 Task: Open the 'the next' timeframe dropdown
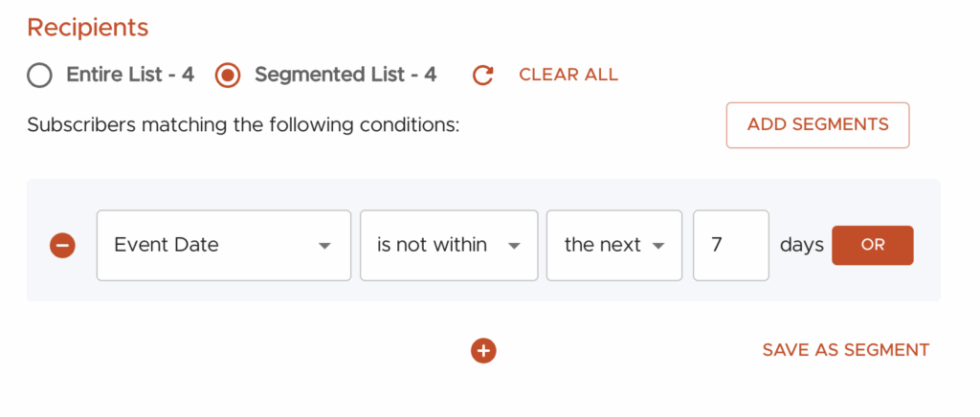[x=613, y=246]
